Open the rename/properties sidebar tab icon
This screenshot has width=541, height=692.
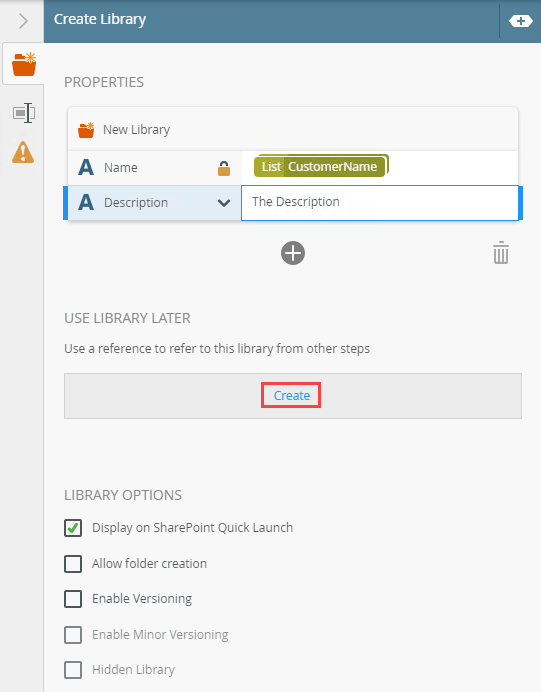[24, 113]
